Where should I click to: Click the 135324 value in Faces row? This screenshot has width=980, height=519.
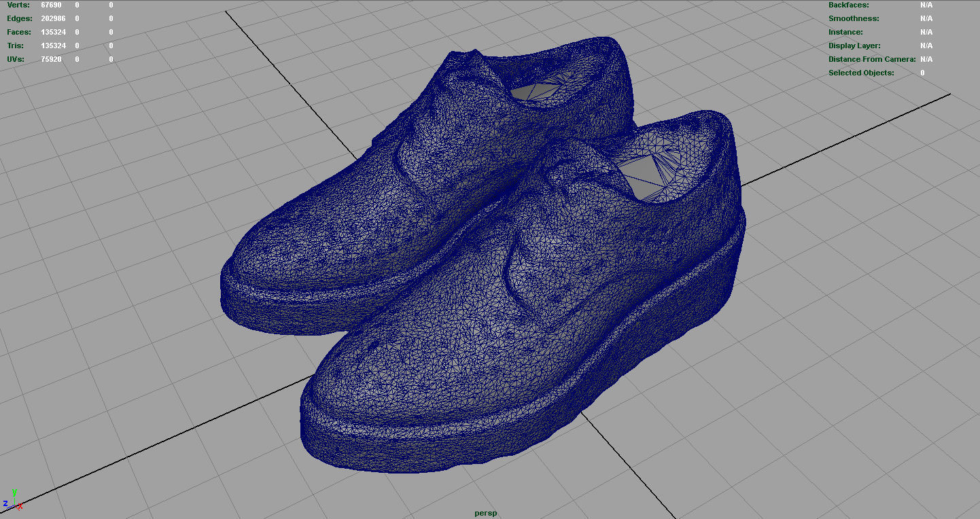tap(54, 32)
